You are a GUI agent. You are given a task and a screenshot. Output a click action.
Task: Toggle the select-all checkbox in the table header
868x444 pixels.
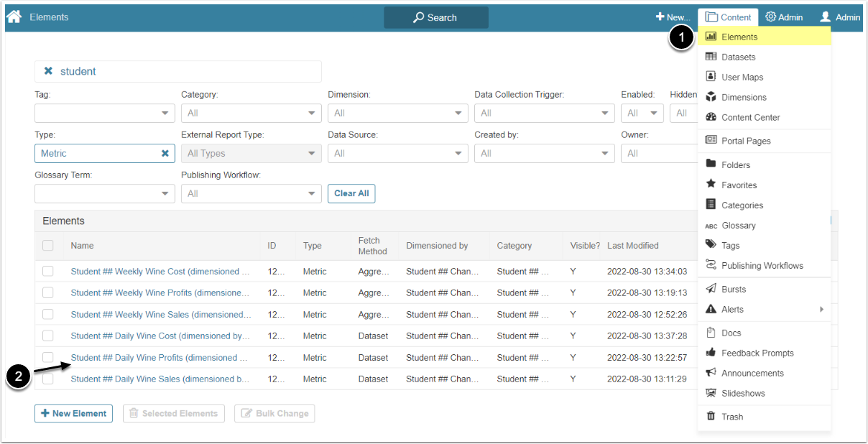tap(48, 246)
